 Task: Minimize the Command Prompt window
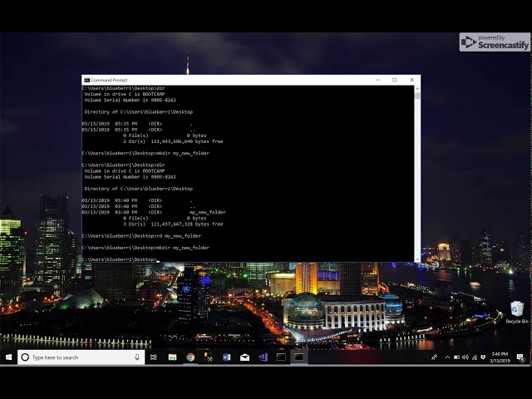pyautogui.click(x=378, y=80)
